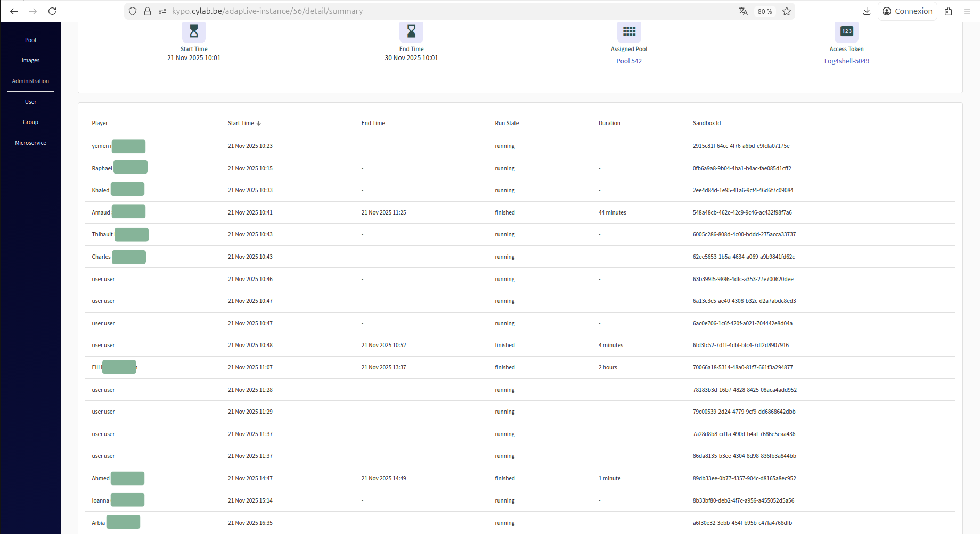
Task: Click the Assigned Pool grid icon
Action: pos(629,31)
